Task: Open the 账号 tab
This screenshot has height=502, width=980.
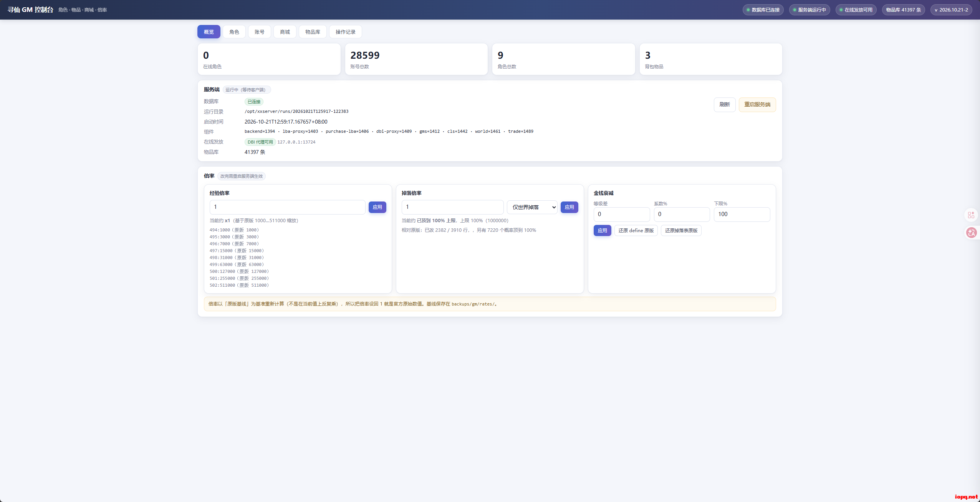Action: (260, 32)
